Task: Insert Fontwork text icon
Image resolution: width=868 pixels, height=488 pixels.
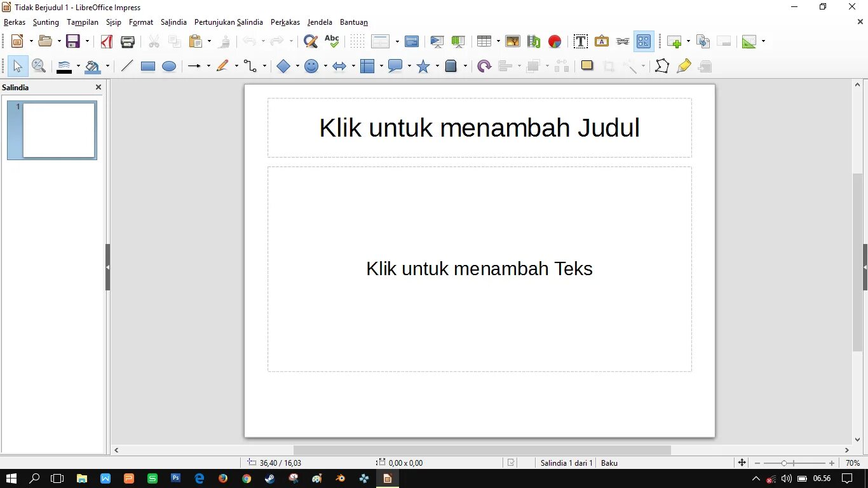Action: point(602,41)
